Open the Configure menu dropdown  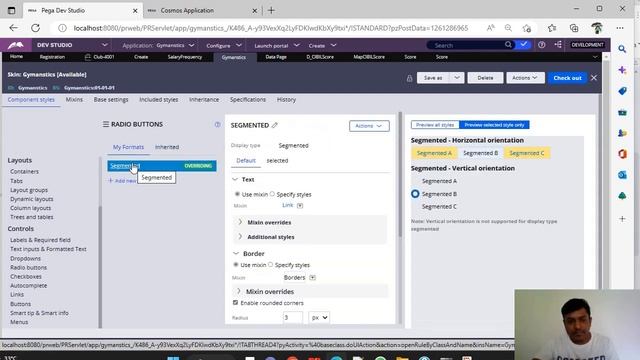pos(239,45)
